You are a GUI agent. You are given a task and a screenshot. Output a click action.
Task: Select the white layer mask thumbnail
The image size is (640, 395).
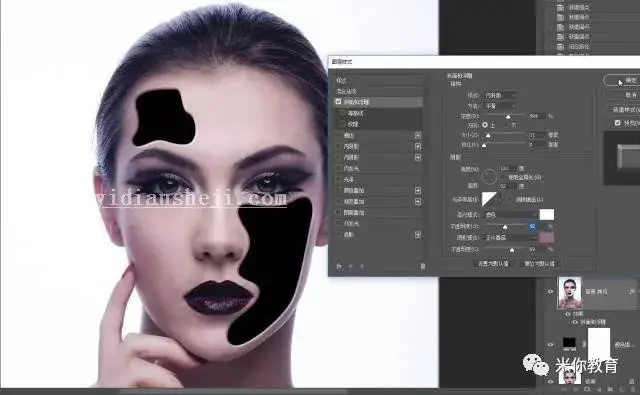tap(599, 344)
